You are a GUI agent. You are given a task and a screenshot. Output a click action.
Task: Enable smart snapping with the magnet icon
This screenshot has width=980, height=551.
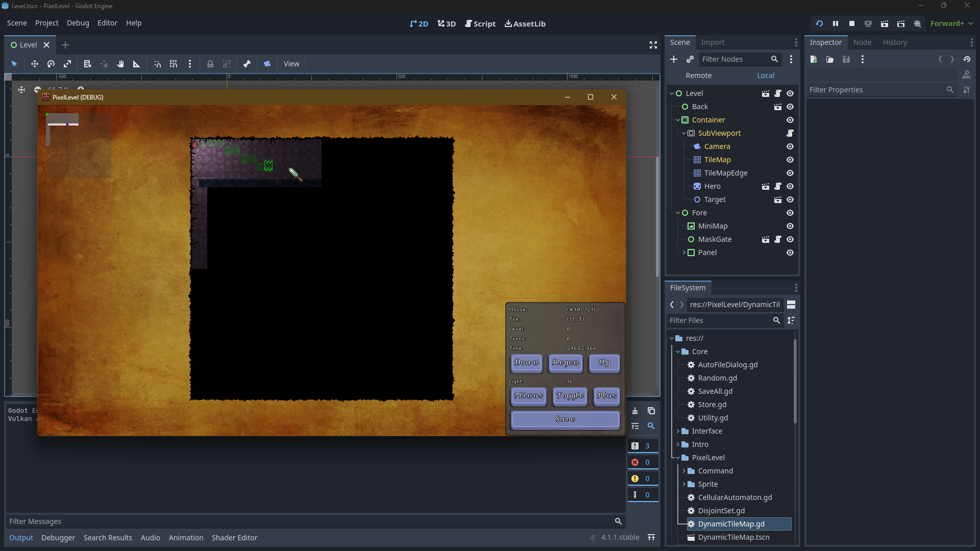(157, 63)
